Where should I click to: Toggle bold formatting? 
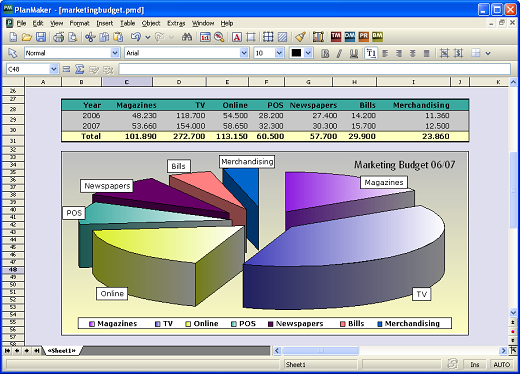[x=325, y=53]
